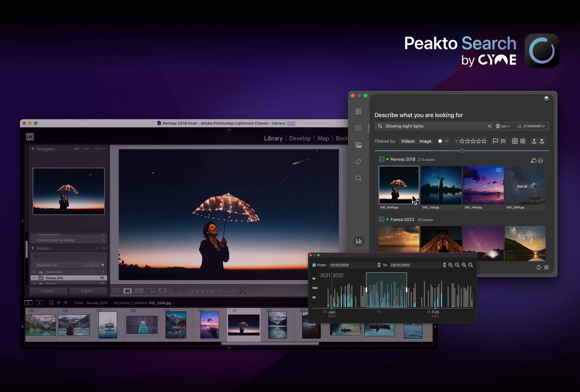Open the Map module
Image resolution: width=580 pixels, height=392 pixels.
tap(323, 138)
